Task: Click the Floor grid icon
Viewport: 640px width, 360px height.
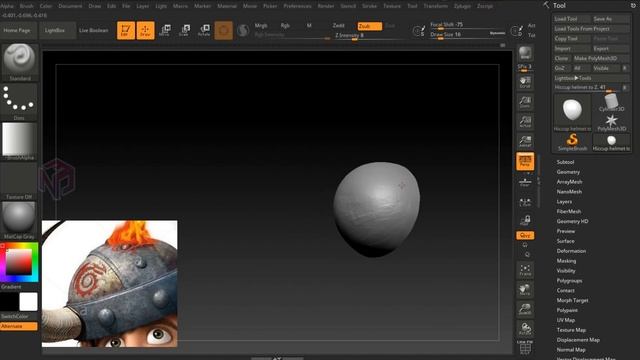Action: pos(525,181)
